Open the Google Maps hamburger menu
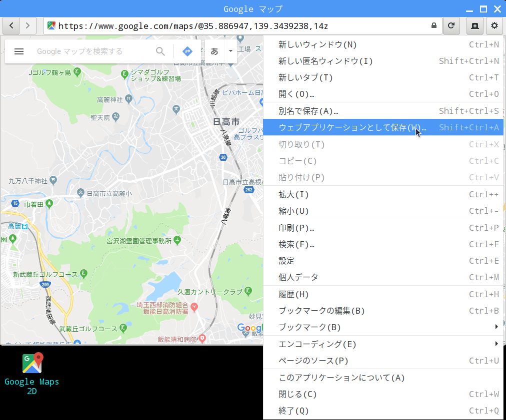This screenshot has height=420, width=506. point(19,51)
